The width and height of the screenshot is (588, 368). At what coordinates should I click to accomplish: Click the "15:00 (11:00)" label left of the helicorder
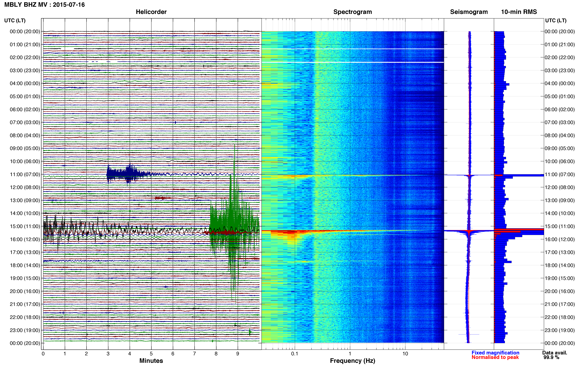click(x=25, y=226)
